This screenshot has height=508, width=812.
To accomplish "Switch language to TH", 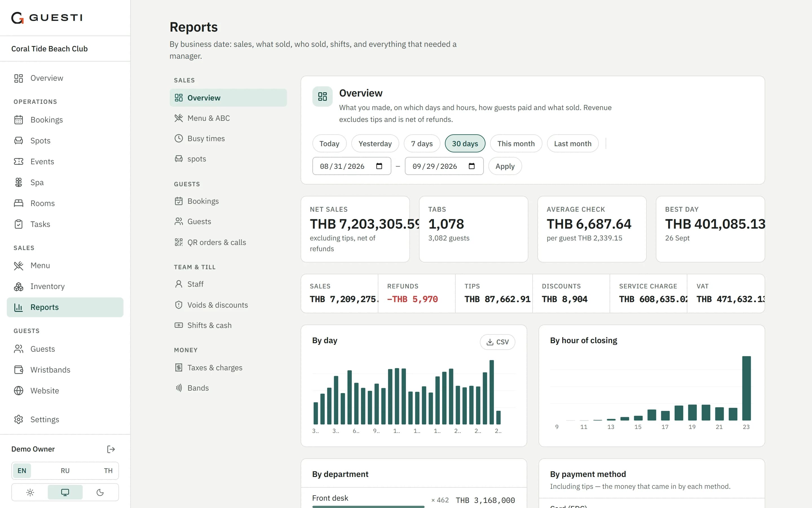I will pos(108,470).
